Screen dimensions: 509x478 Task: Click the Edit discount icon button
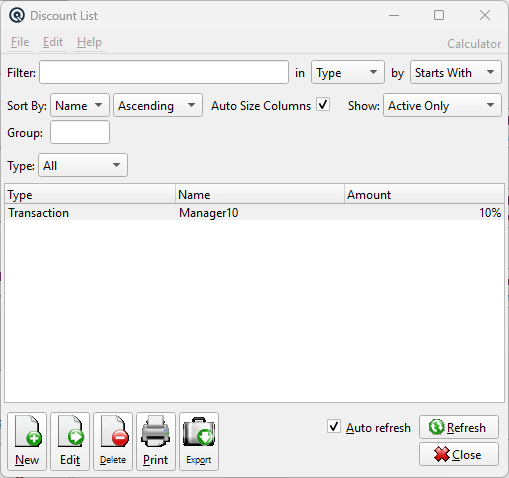[70, 441]
